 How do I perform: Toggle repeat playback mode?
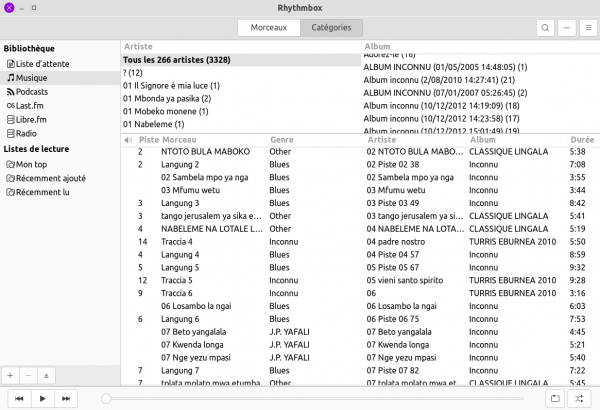pyautogui.click(x=556, y=398)
